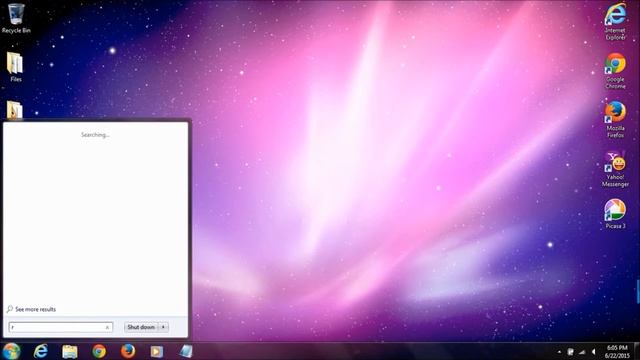Open the Files folder on the desktop

pyautogui.click(x=16, y=67)
